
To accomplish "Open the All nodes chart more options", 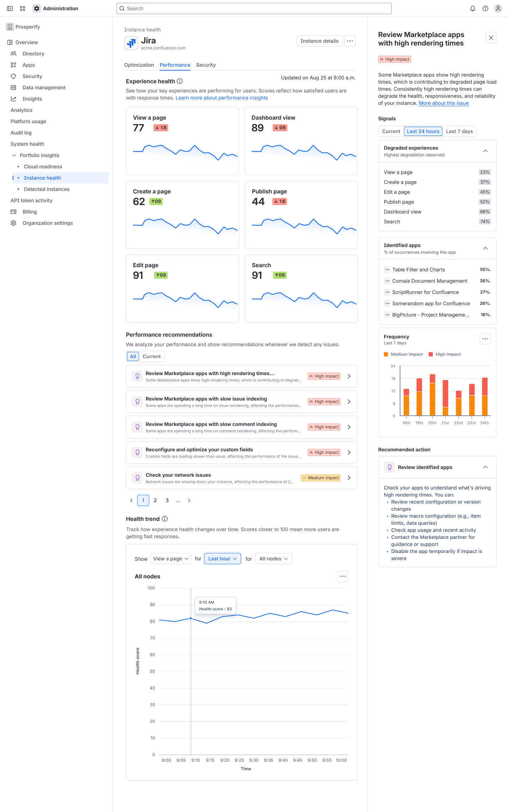I will click(x=343, y=576).
